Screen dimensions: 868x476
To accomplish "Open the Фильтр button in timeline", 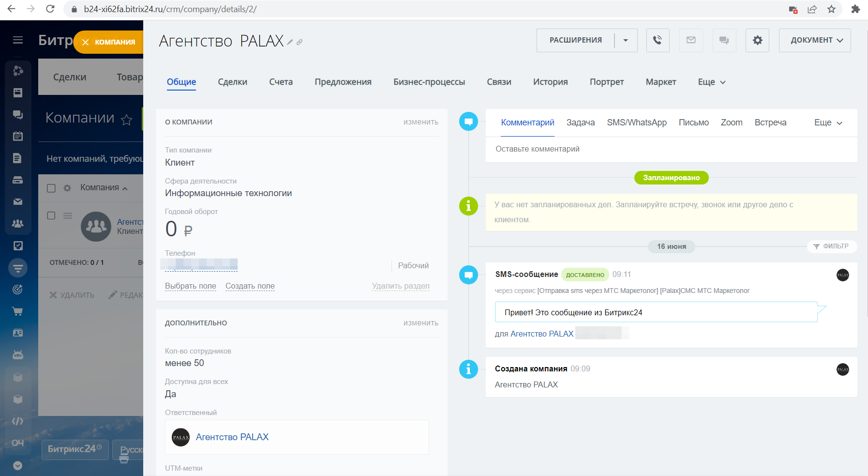I will 831,246.
